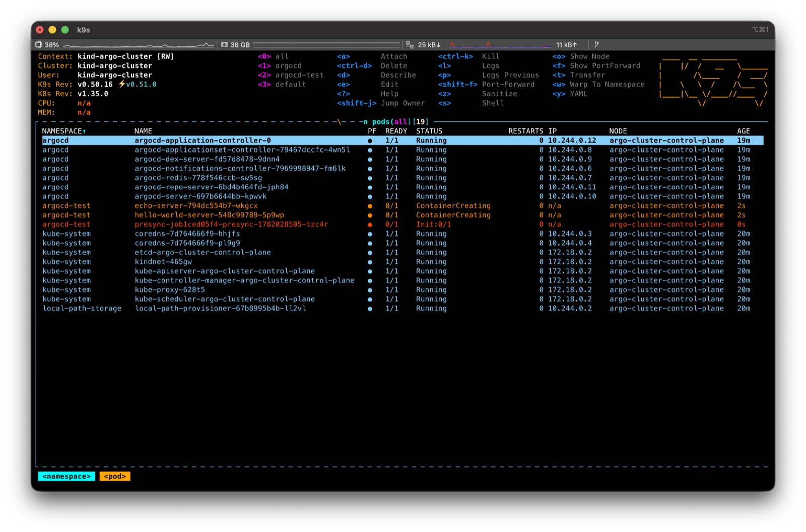
Task: Select pod echo-server-794dc554b7-wkgcx
Action: 402,206
